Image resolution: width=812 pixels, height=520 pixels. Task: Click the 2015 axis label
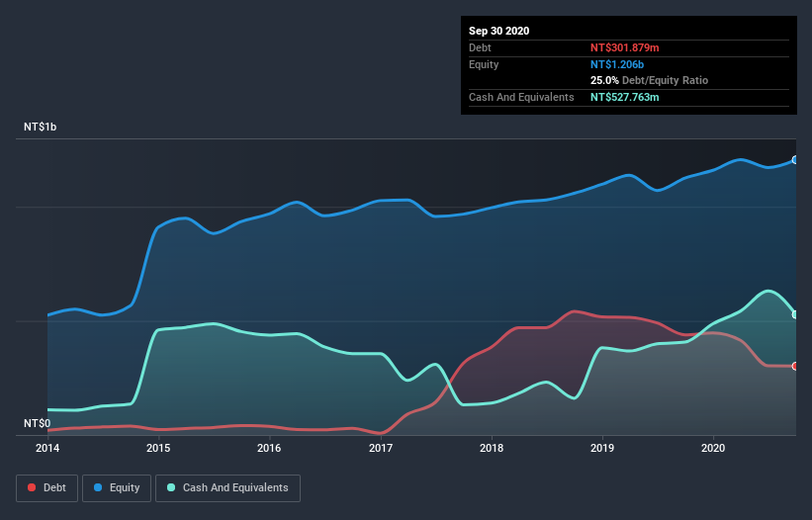click(x=158, y=448)
